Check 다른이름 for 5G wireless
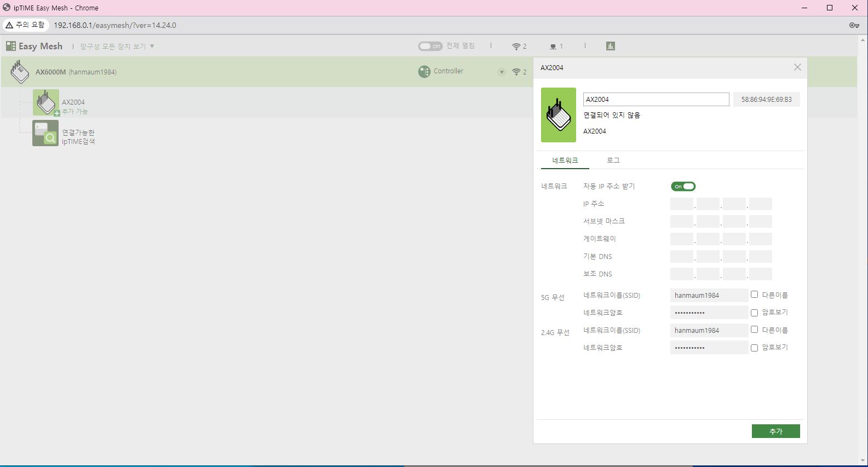The width and height of the screenshot is (868, 467). coord(754,295)
